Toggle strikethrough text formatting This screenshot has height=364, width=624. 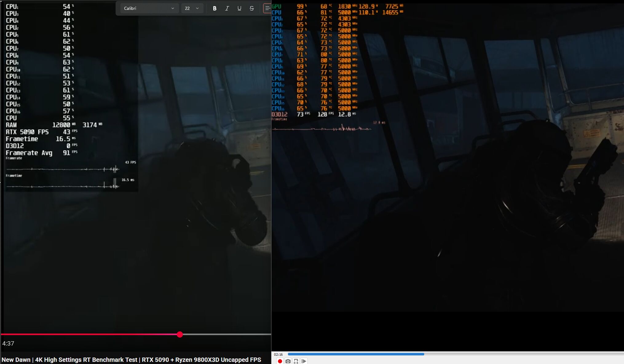pos(251,8)
